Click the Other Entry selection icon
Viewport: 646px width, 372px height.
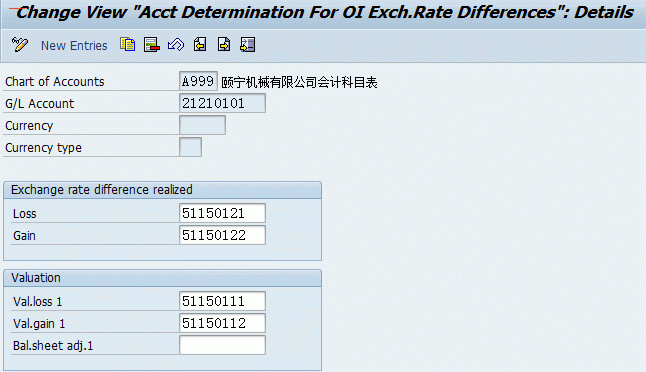pyautogui.click(x=248, y=44)
